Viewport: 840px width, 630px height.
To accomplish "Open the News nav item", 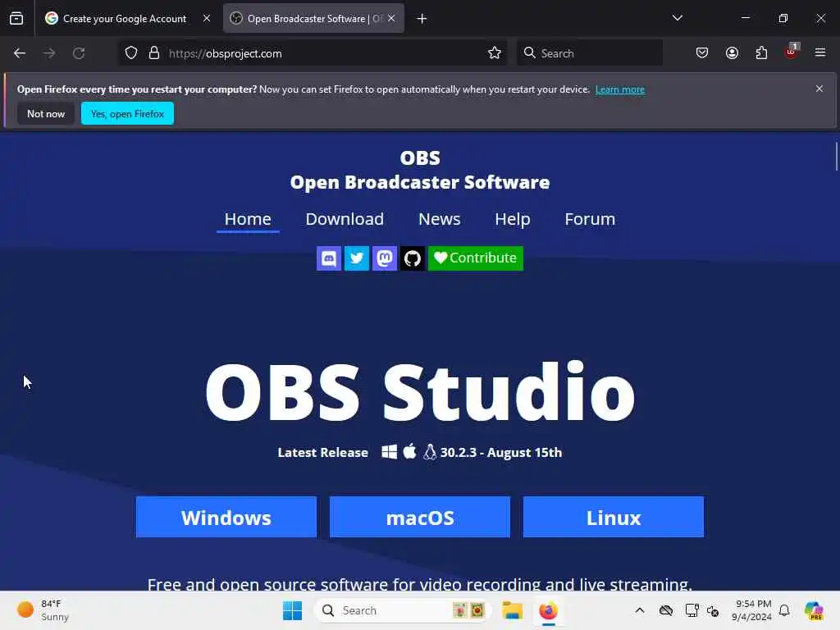I will [x=440, y=219].
